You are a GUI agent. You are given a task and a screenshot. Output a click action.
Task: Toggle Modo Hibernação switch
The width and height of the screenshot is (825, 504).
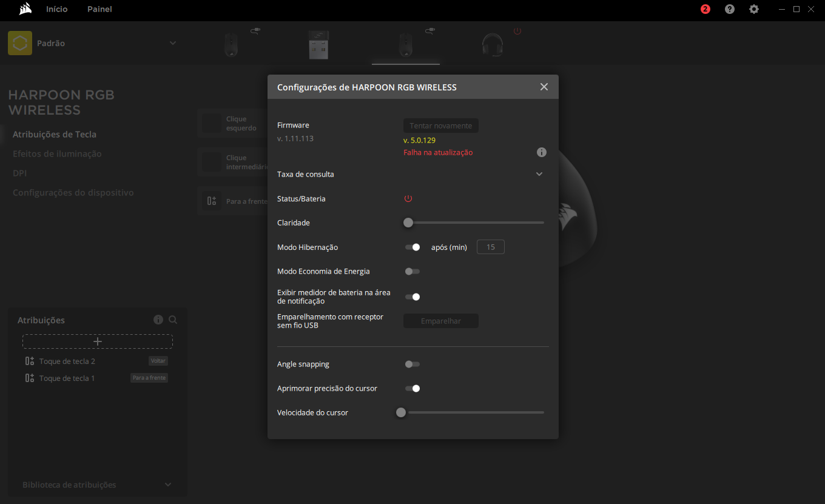412,247
